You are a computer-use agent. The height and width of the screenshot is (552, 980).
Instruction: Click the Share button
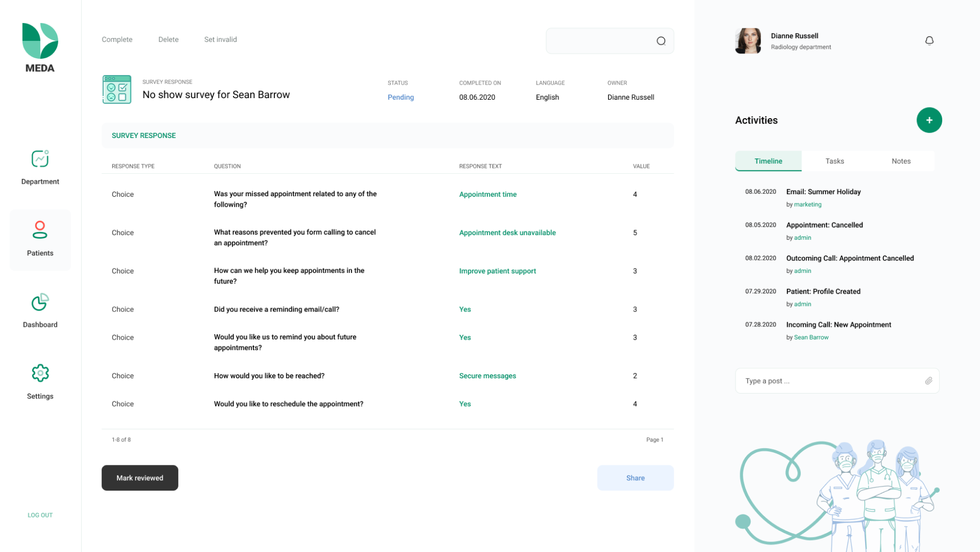tap(635, 478)
